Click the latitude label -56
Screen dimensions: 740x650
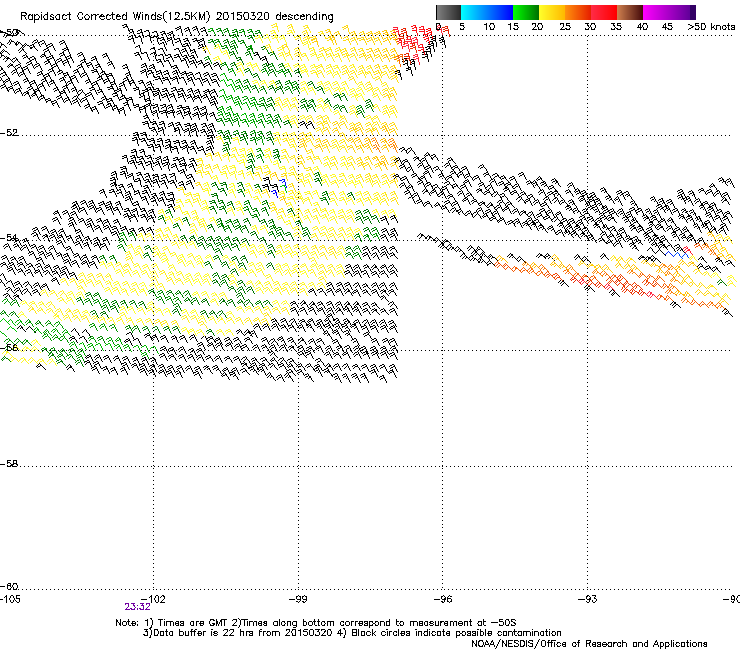pyautogui.click(x=9, y=348)
